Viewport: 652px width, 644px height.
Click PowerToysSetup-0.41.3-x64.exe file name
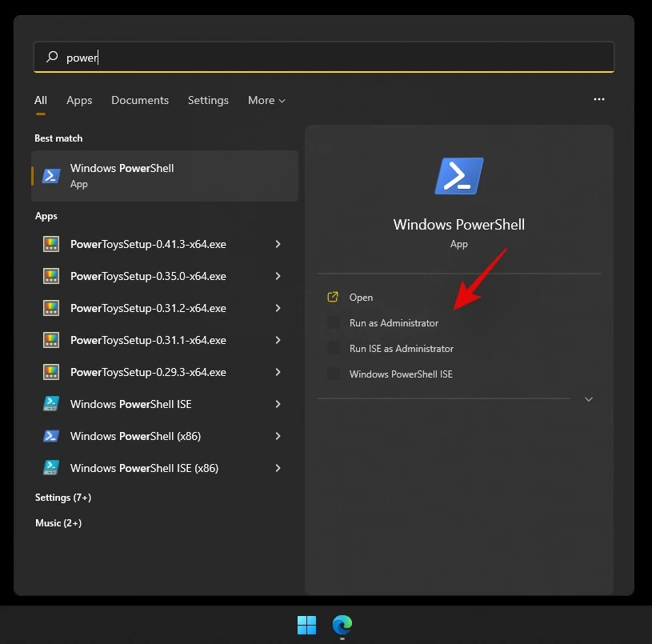click(148, 244)
